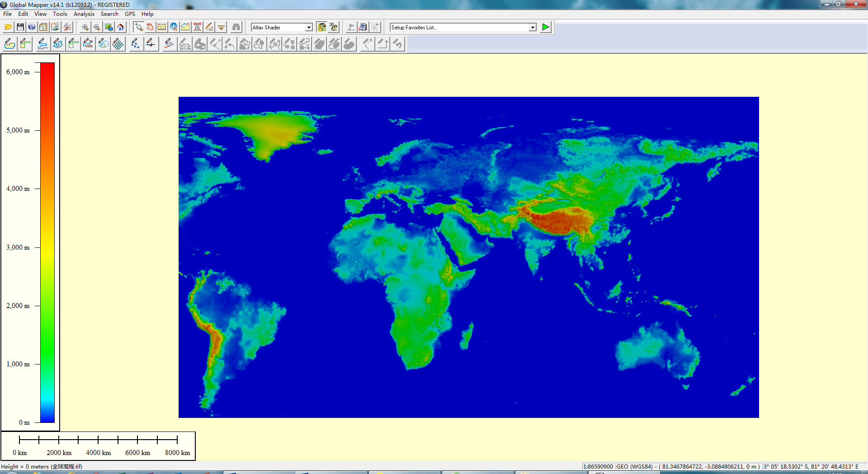The image size is (868, 474).
Task: Expand the Setup Favorites List dropdown
Action: tap(533, 28)
